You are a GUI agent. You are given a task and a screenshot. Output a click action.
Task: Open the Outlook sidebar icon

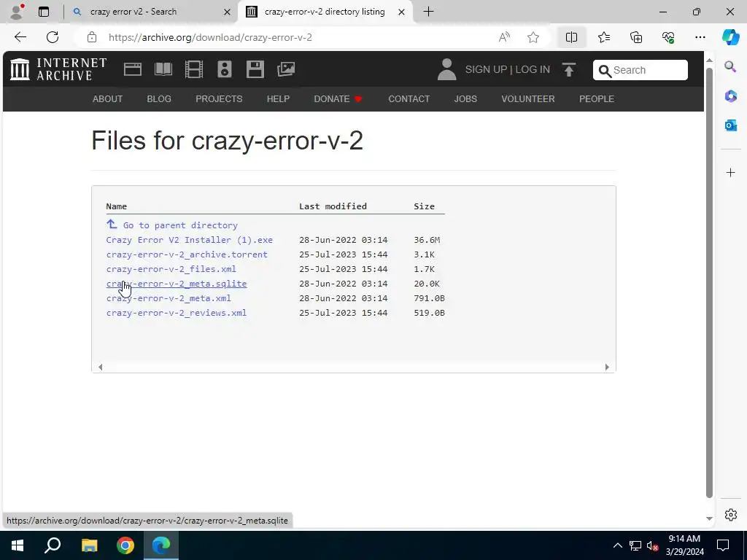[x=730, y=125]
